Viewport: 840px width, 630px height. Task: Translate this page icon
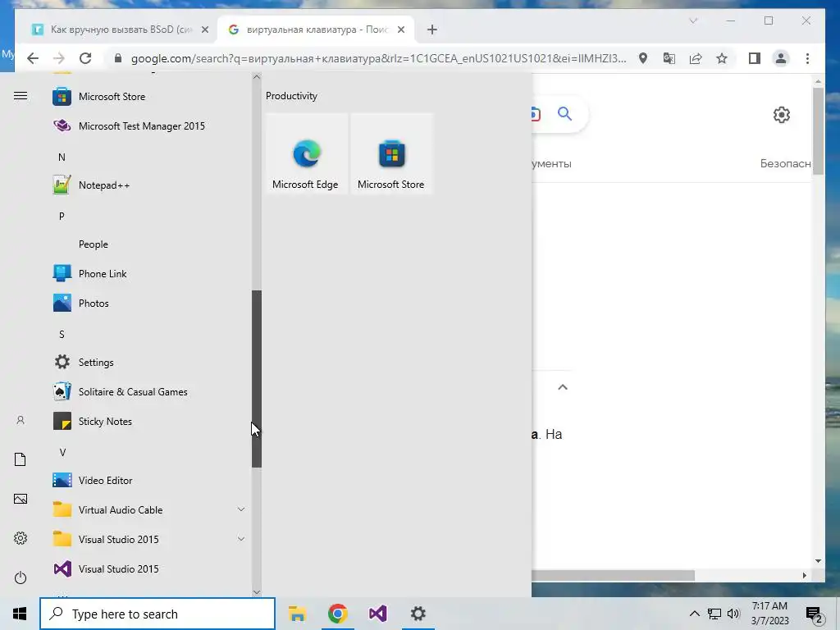click(x=669, y=58)
